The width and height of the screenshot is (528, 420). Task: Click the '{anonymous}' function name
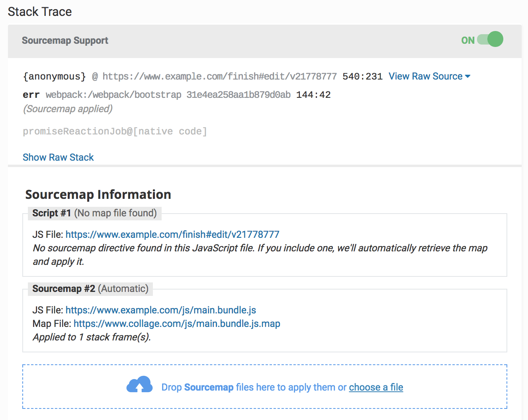54,76
